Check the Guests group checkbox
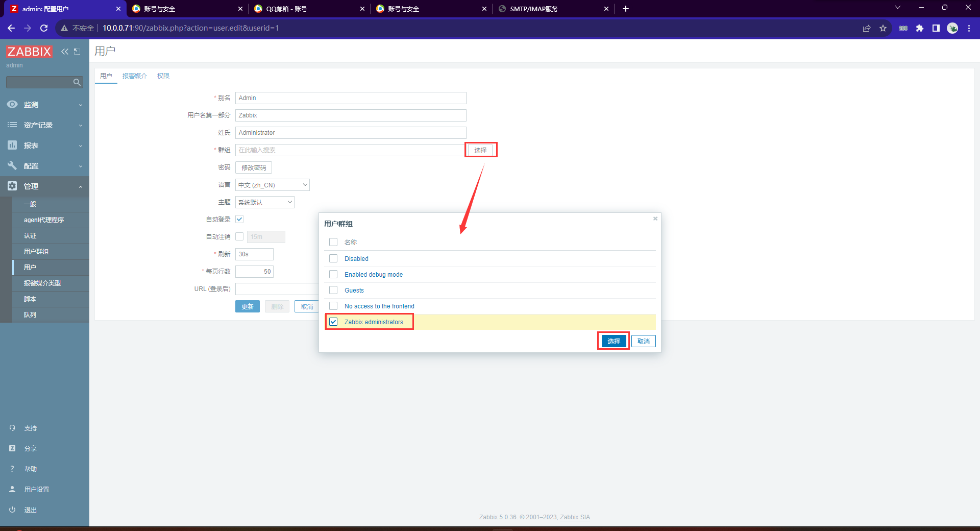 [333, 290]
